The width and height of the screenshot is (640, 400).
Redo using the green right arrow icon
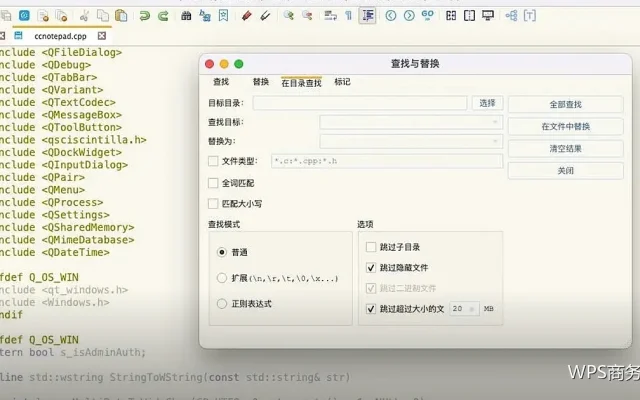click(163, 16)
